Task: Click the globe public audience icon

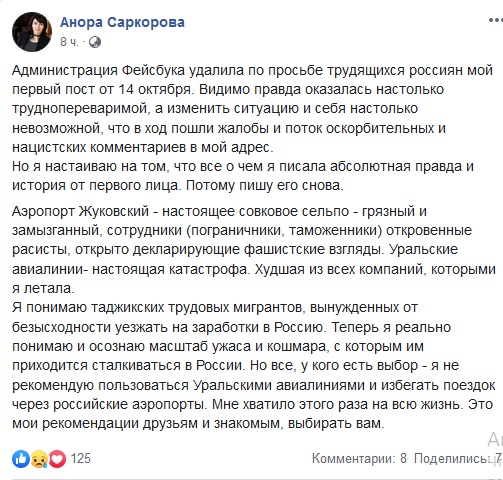Action: pos(95,42)
